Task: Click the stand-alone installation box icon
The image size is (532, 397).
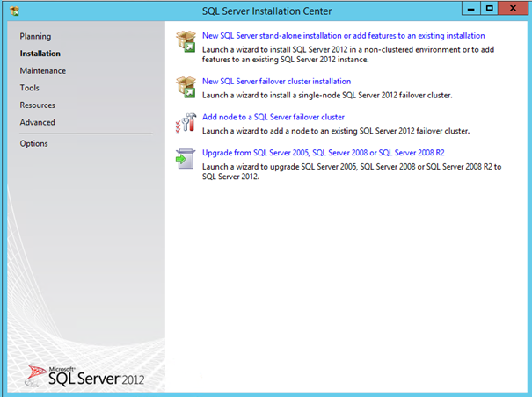Action: (186, 41)
